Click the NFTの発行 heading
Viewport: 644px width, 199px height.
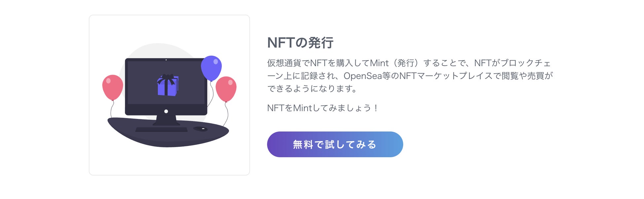click(300, 43)
